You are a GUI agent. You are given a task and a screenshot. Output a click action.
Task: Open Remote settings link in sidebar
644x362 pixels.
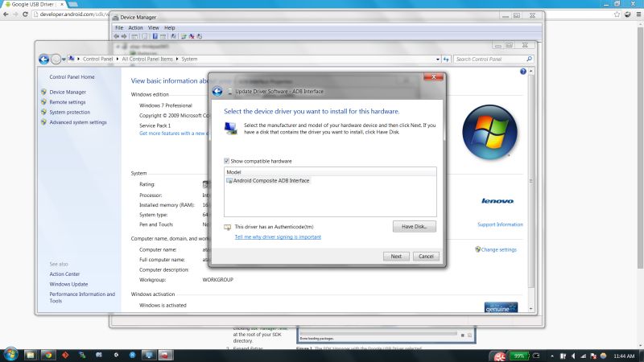point(68,102)
